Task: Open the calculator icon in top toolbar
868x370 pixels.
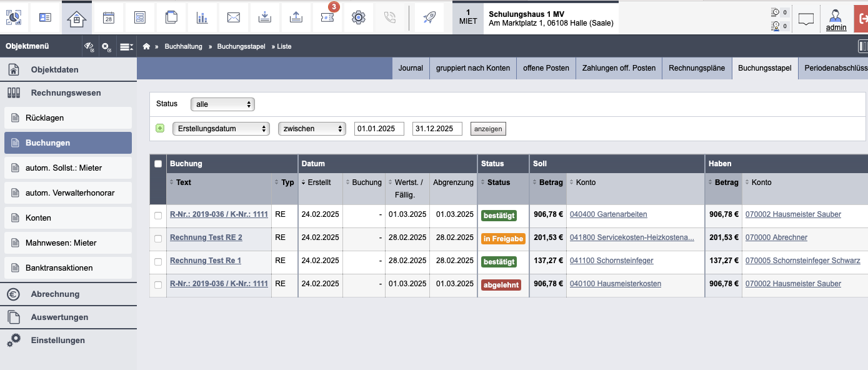Action: pos(140,17)
